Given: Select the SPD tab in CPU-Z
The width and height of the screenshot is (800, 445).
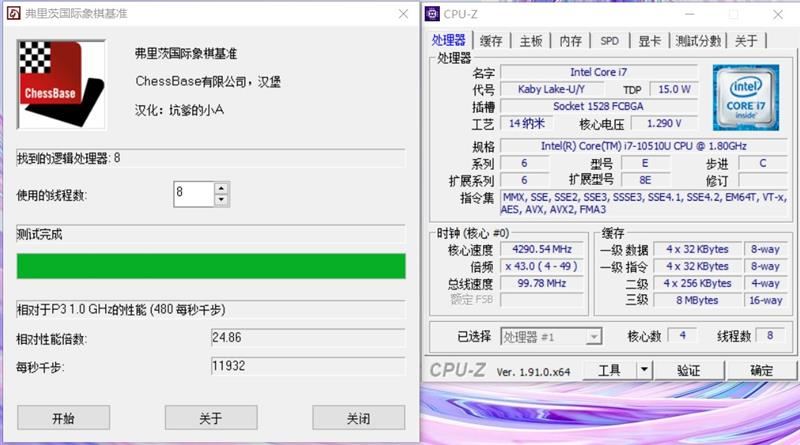Looking at the screenshot, I should [x=610, y=41].
